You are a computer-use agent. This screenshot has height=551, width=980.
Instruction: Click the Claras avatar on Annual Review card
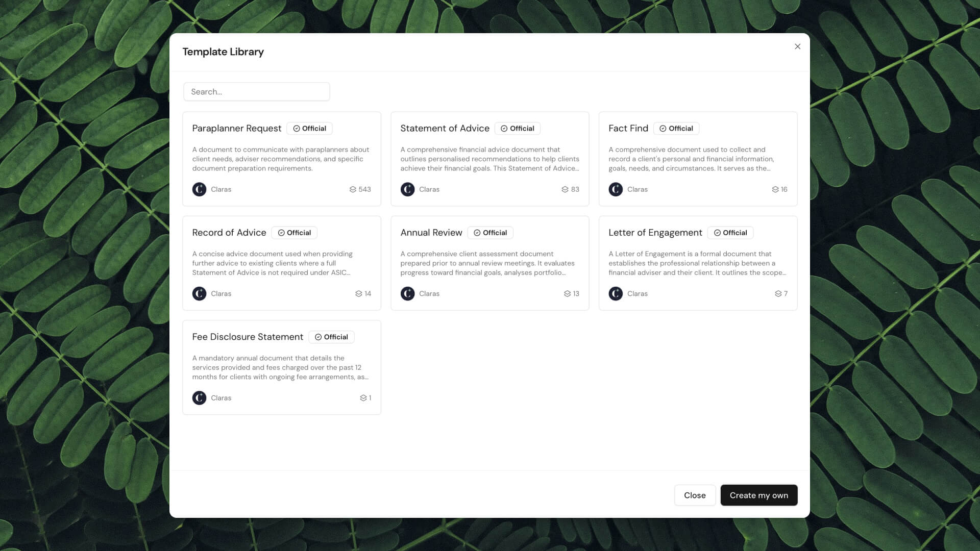point(407,293)
